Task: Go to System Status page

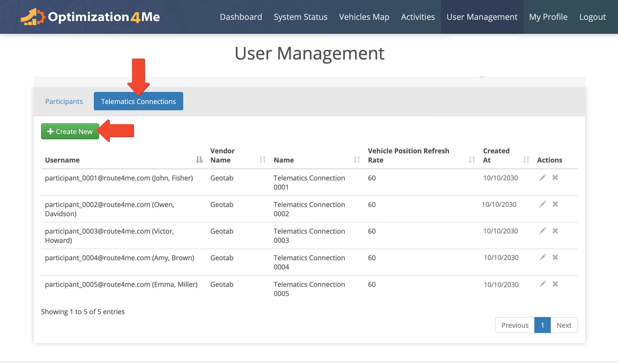Action: pos(301,17)
